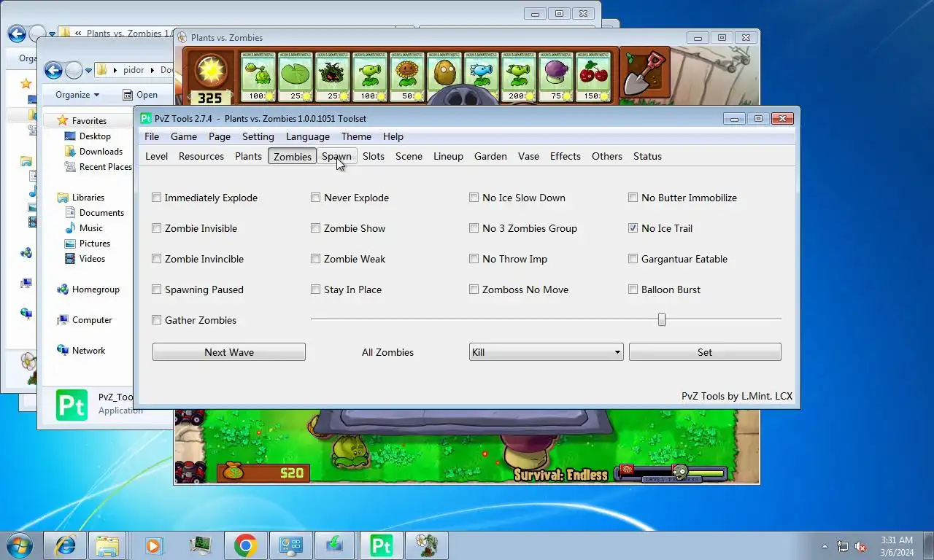Viewport: 934px width, 560px height.
Task: Open Internet Explorer from the taskbar
Action: (64, 545)
